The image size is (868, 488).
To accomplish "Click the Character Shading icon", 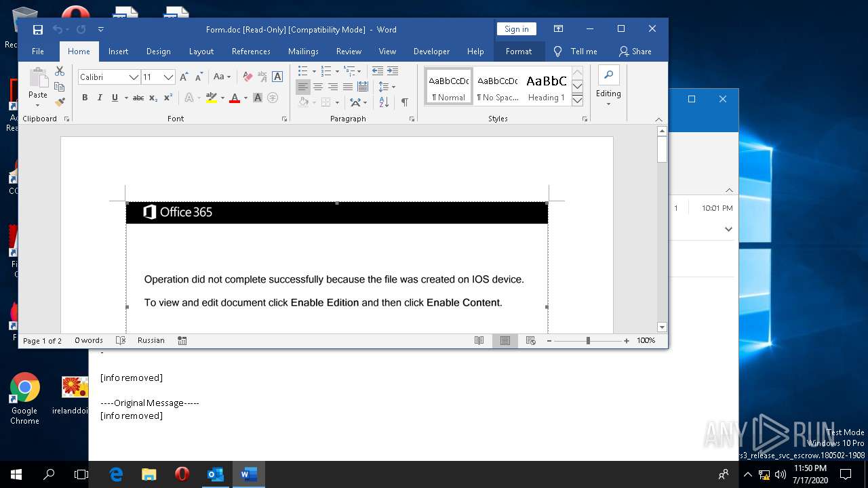I will (258, 98).
